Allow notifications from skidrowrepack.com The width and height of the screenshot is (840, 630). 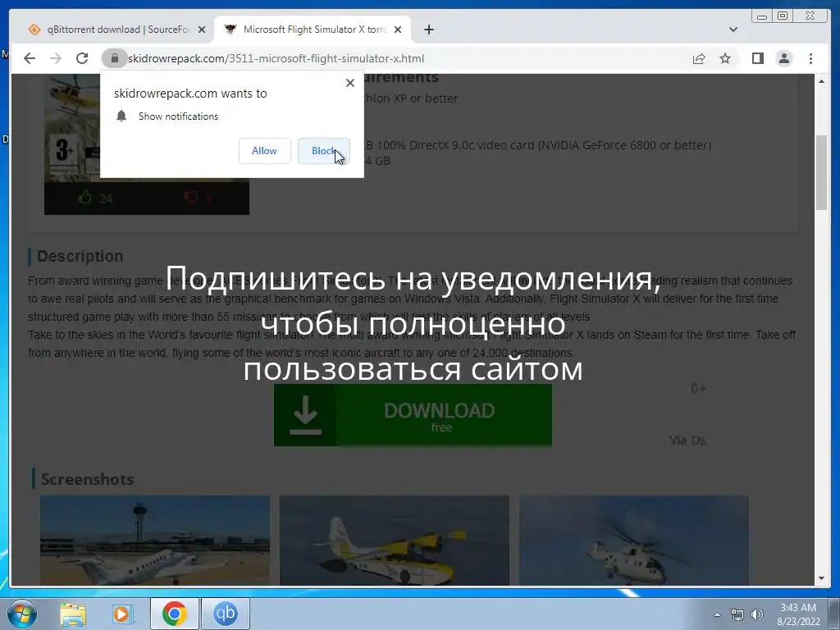[265, 151]
